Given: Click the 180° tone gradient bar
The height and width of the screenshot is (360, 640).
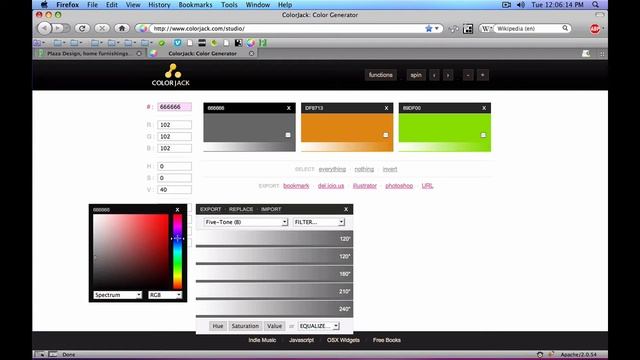Looking at the screenshot, I should point(274,274).
